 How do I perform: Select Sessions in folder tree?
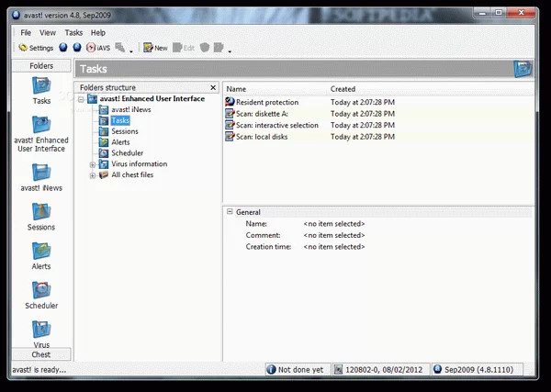pos(125,131)
